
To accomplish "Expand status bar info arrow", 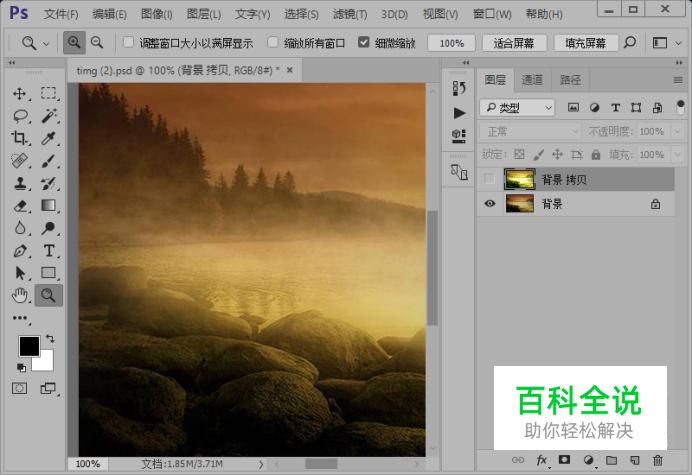I will pos(261,464).
